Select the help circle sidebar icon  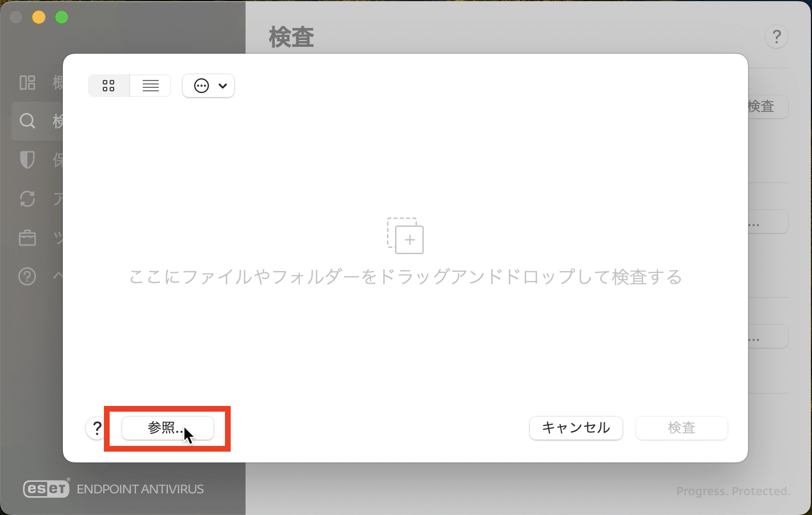(27, 276)
